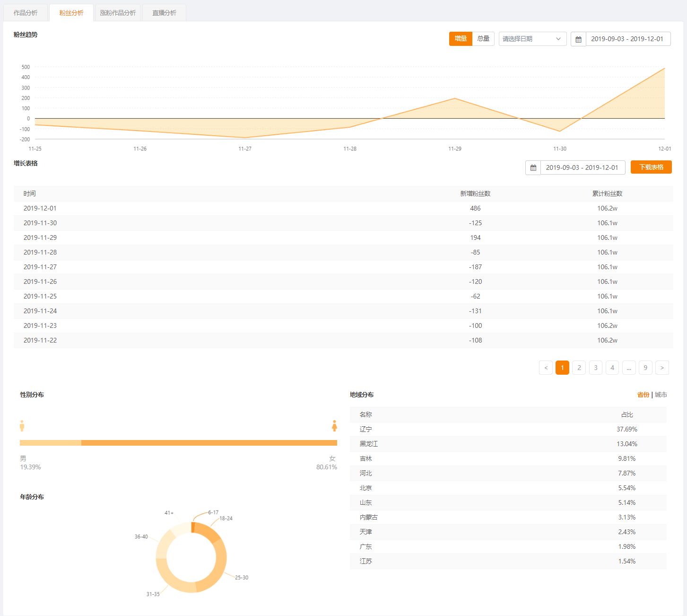
Task: Go to the previous page arrow
Action: (x=546, y=368)
